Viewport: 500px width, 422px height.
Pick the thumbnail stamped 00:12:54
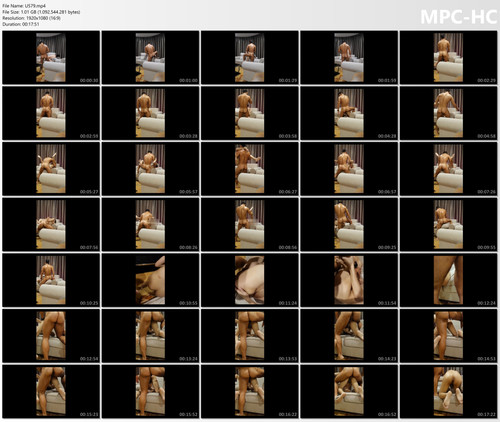(51, 336)
